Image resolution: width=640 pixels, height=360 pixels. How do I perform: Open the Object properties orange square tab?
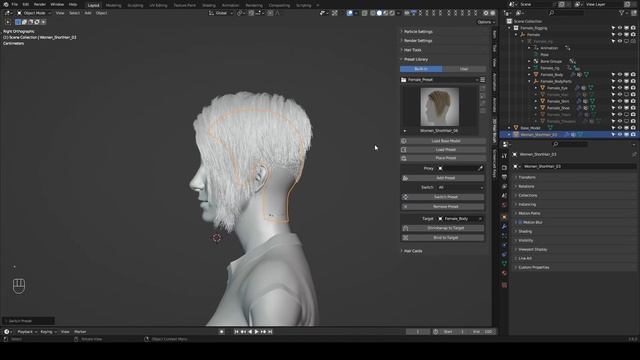(x=504, y=217)
